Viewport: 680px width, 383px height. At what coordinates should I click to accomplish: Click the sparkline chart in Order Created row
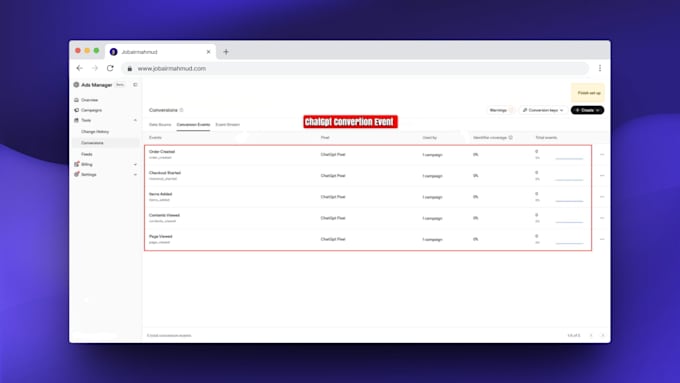pos(569,158)
